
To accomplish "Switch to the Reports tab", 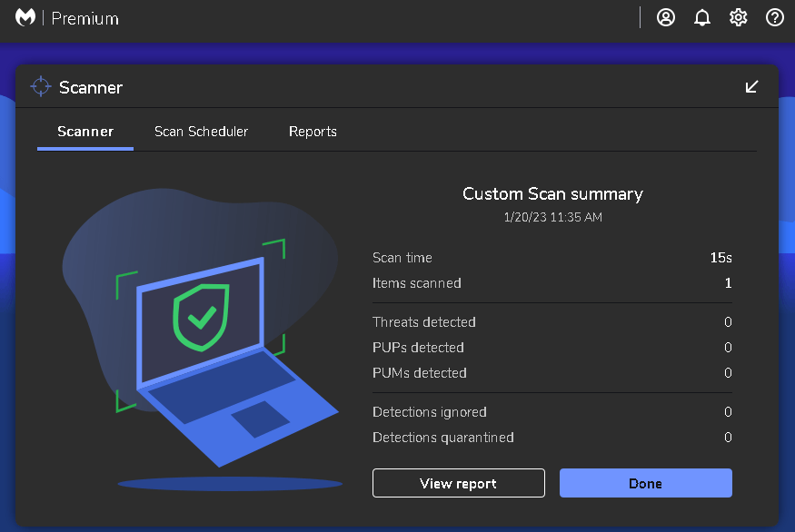I will (x=313, y=132).
